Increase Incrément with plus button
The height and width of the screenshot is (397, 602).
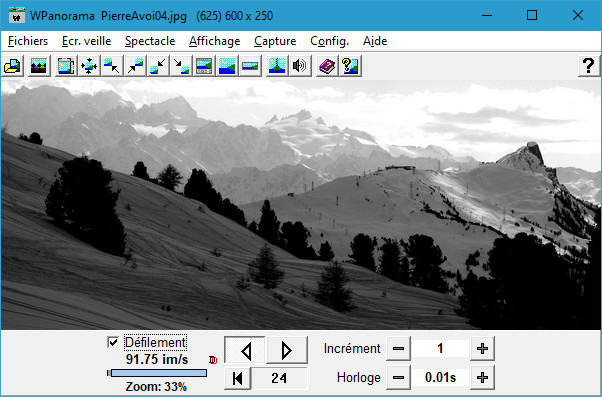(x=482, y=349)
